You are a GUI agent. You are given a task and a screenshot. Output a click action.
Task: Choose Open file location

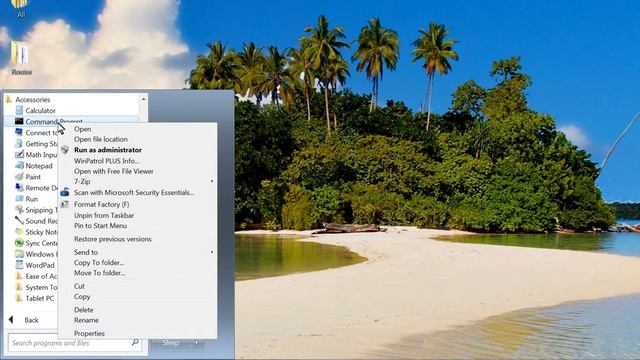pos(101,139)
